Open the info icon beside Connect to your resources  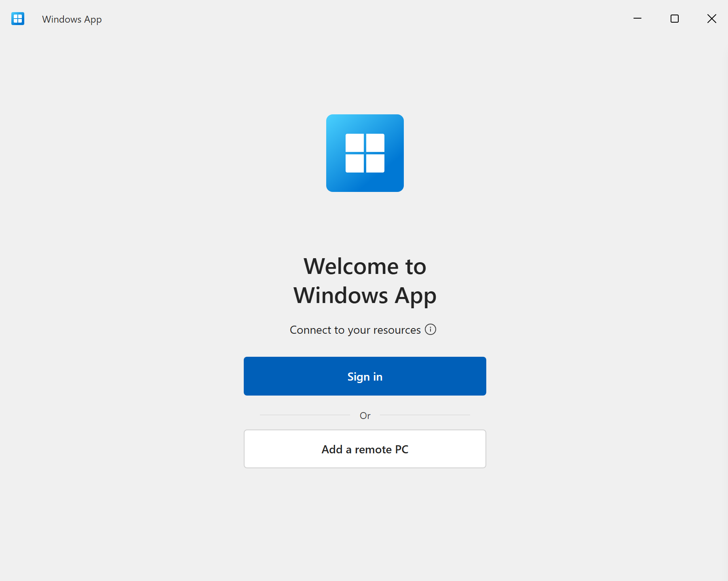click(430, 329)
